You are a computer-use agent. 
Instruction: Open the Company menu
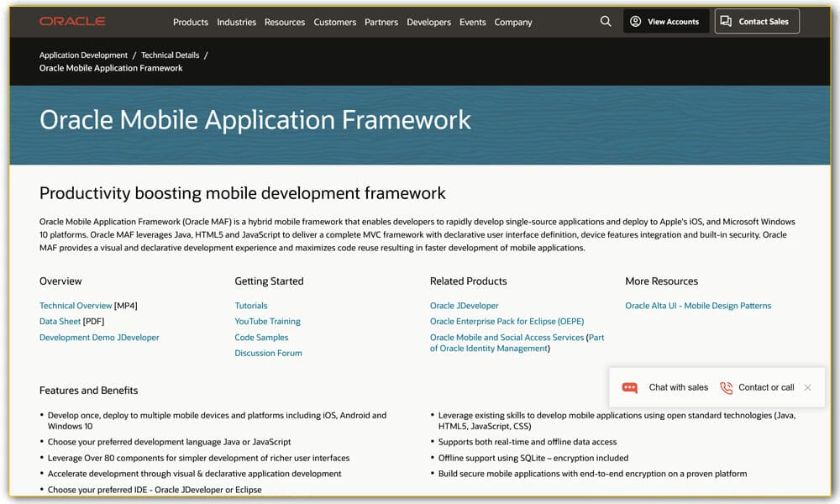pyautogui.click(x=513, y=23)
